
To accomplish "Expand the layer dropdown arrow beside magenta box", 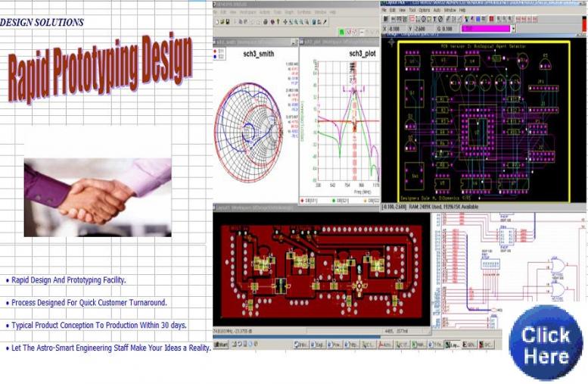I will [x=513, y=29].
